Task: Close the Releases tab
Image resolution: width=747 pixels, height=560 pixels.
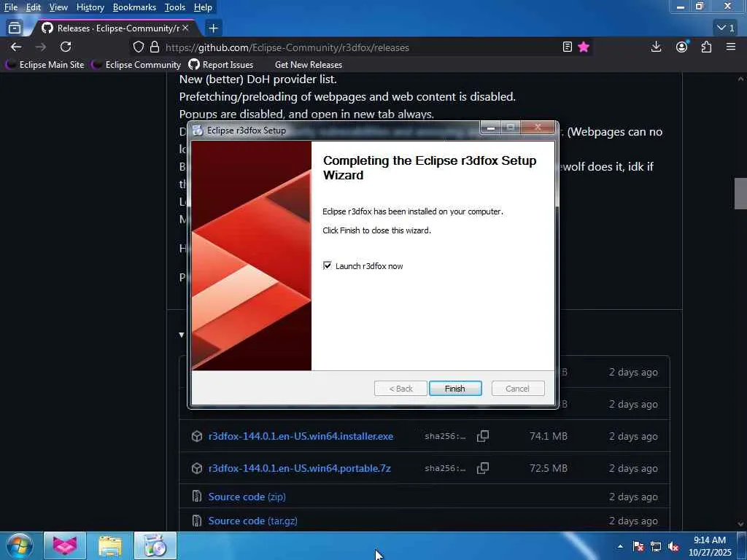Action: 185,28
